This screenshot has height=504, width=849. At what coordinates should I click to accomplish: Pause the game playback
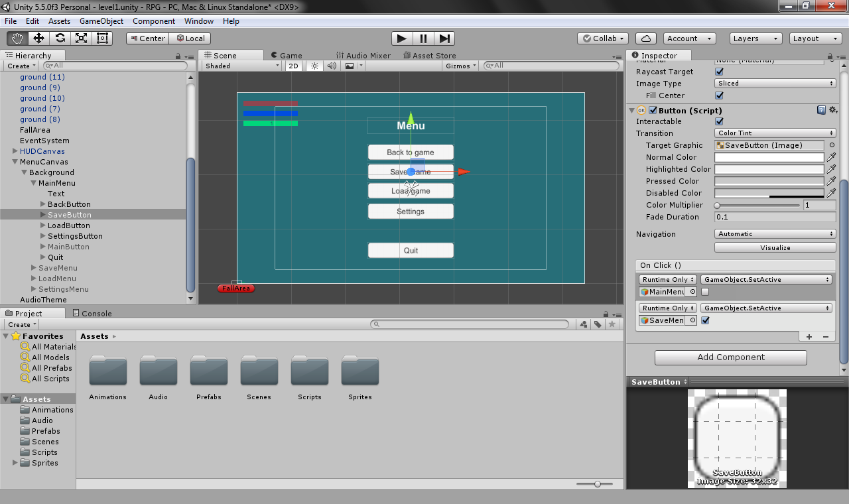point(423,38)
